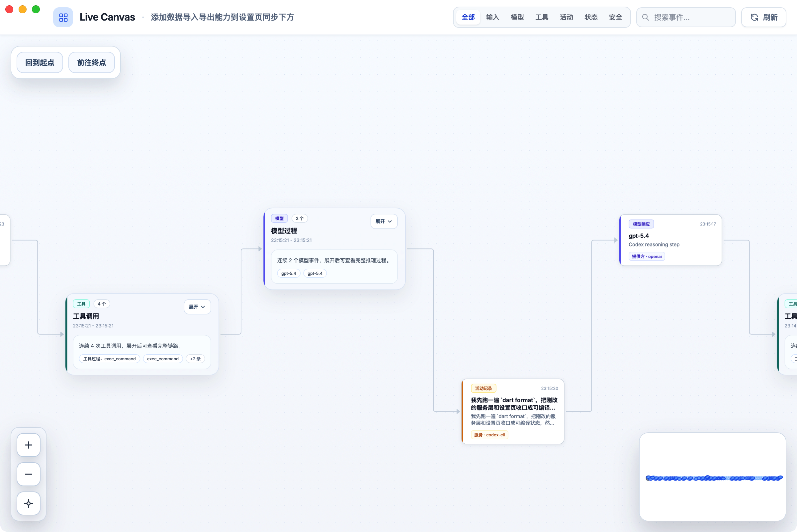Switch to the 活动 filter tab
Image resolution: width=797 pixels, height=532 pixels.
pos(566,17)
